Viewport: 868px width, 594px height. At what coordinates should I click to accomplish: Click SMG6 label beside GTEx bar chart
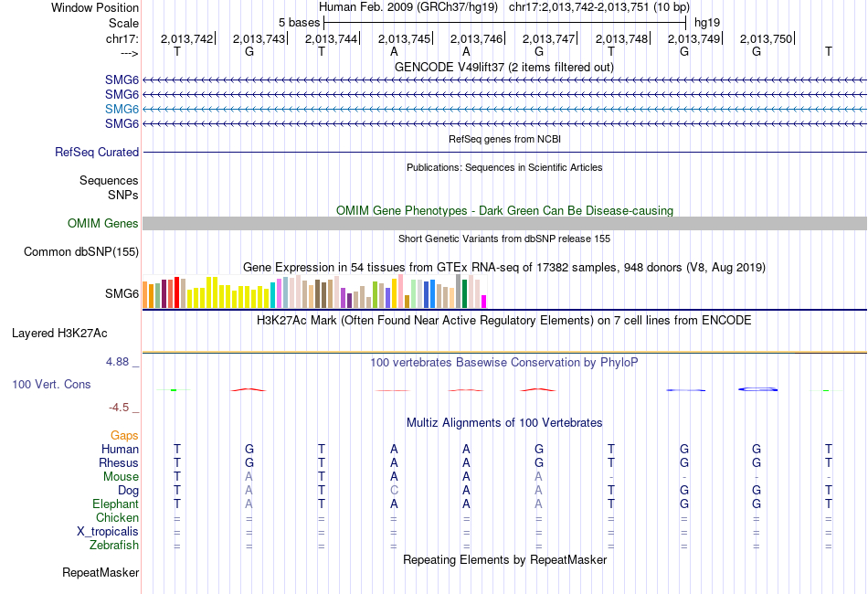tap(122, 293)
